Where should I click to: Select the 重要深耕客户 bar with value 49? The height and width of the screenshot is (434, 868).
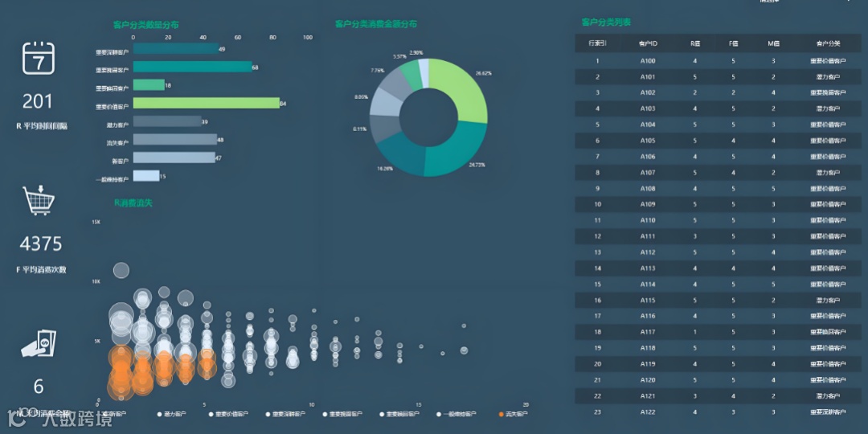(175, 49)
